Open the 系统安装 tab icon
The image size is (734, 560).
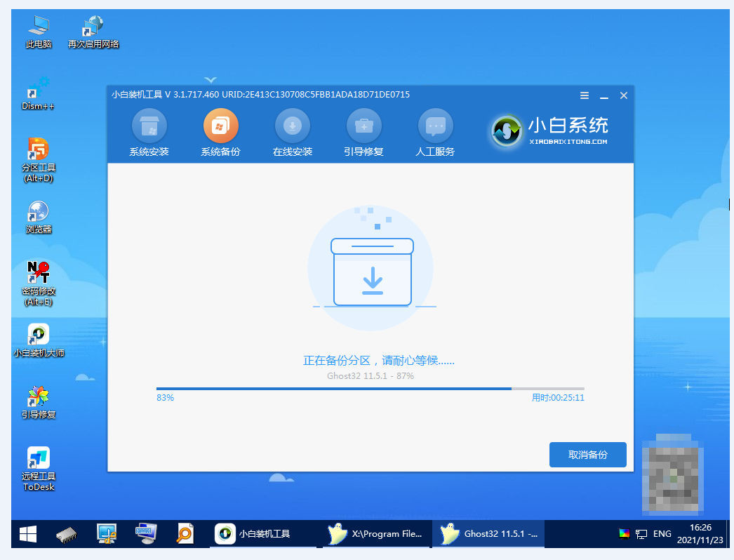[x=149, y=127]
